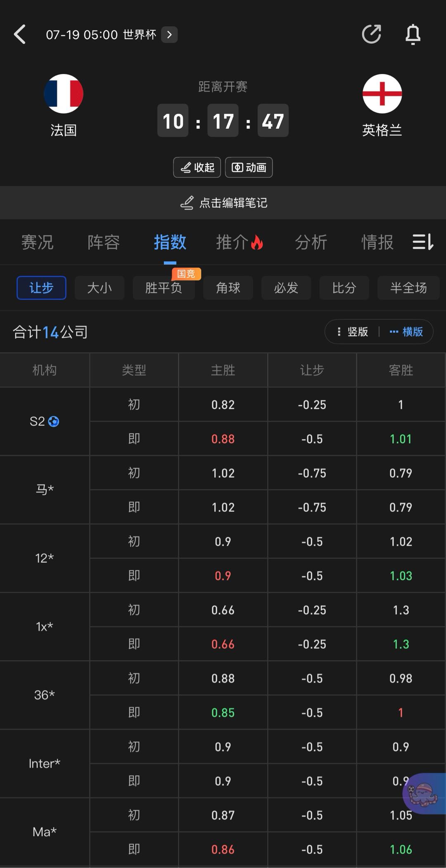The width and height of the screenshot is (446, 868).
Task: Switch to 横版 horizontal layout
Action: pyautogui.click(x=406, y=332)
